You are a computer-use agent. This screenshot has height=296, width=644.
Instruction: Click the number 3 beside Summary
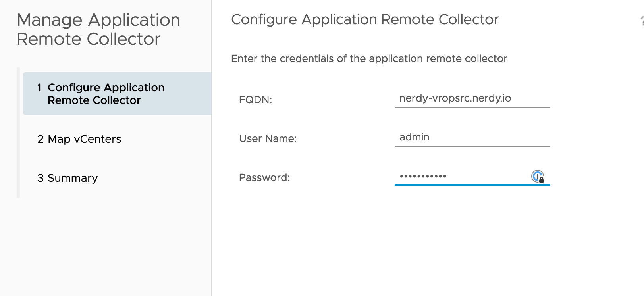(x=40, y=178)
